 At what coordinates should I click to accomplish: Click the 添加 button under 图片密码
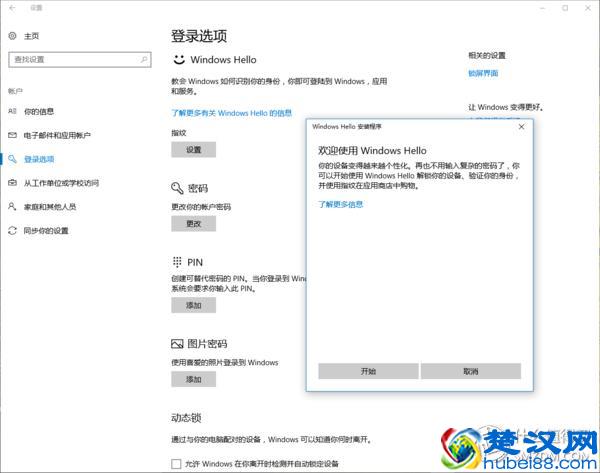[x=194, y=379]
